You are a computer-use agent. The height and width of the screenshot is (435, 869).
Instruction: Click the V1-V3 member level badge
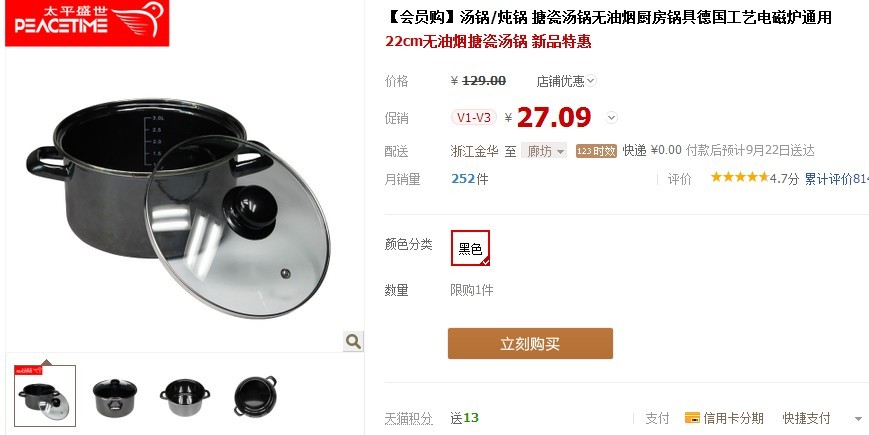tap(473, 117)
